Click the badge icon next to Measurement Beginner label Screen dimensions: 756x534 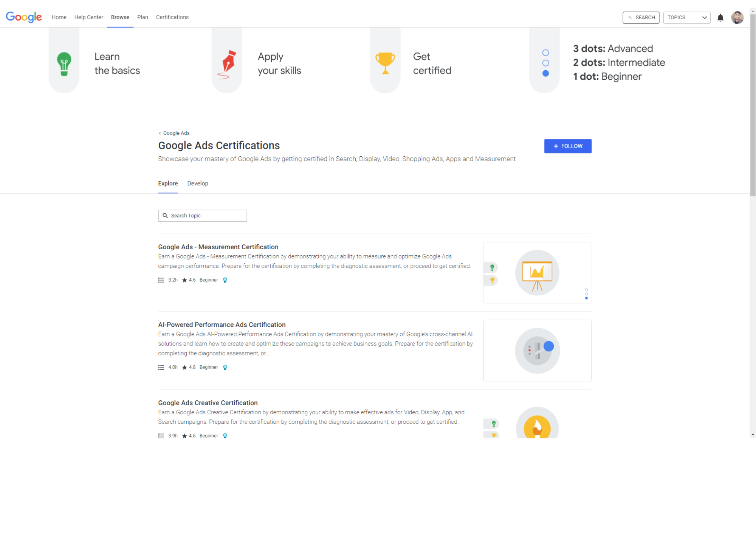click(x=225, y=280)
